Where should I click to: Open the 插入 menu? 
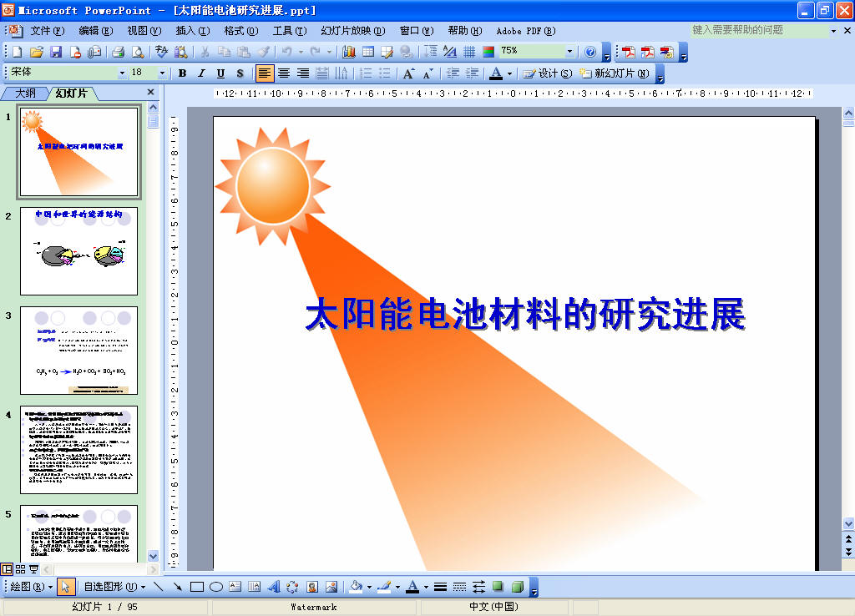pos(193,31)
